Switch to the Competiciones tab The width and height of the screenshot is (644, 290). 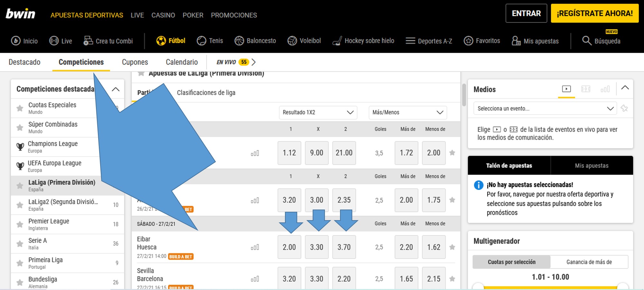pos(81,62)
